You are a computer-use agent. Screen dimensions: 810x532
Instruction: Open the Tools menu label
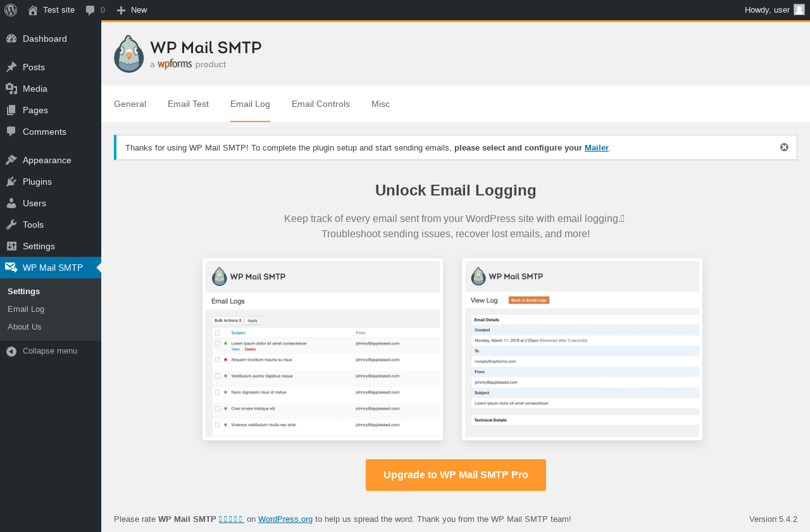click(x=33, y=225)
